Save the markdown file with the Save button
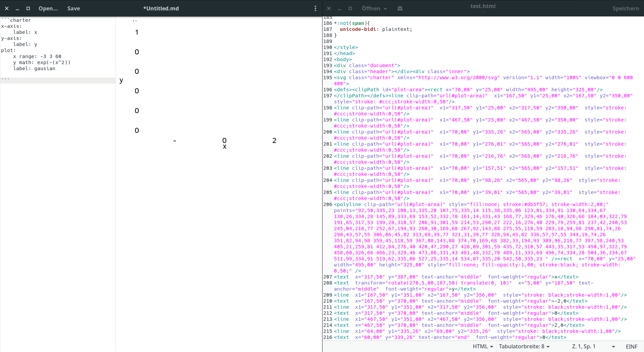Screen dimensions: 644x352 [x=73, y=8]
